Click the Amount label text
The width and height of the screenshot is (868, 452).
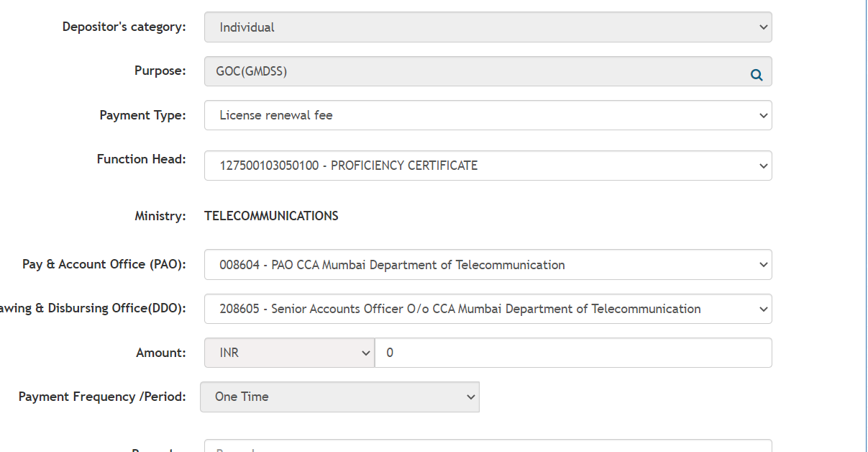160,353
